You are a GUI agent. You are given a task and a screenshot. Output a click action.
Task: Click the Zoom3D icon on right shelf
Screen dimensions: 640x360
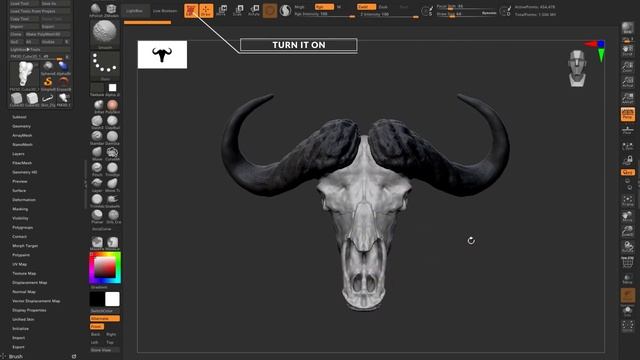(627, 231)
